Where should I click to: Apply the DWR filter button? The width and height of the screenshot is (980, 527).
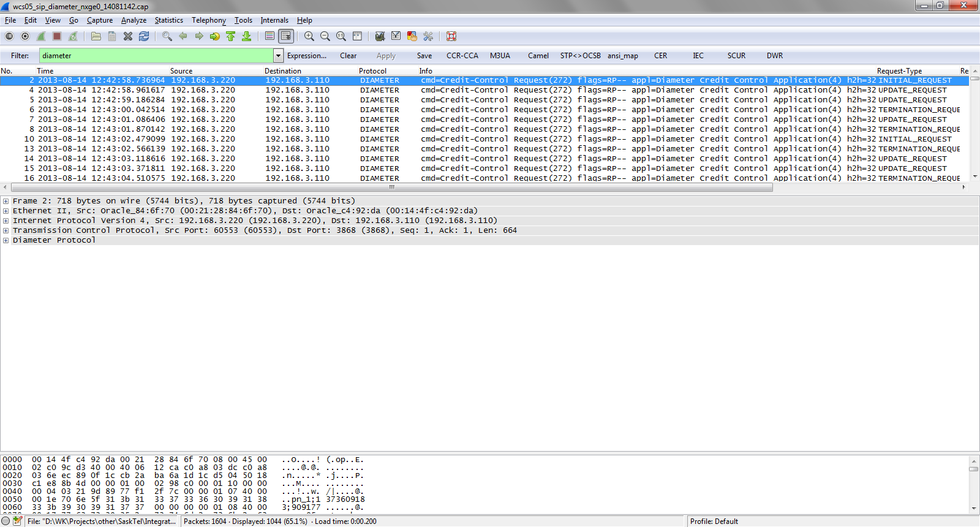click(x=775, y=56)
